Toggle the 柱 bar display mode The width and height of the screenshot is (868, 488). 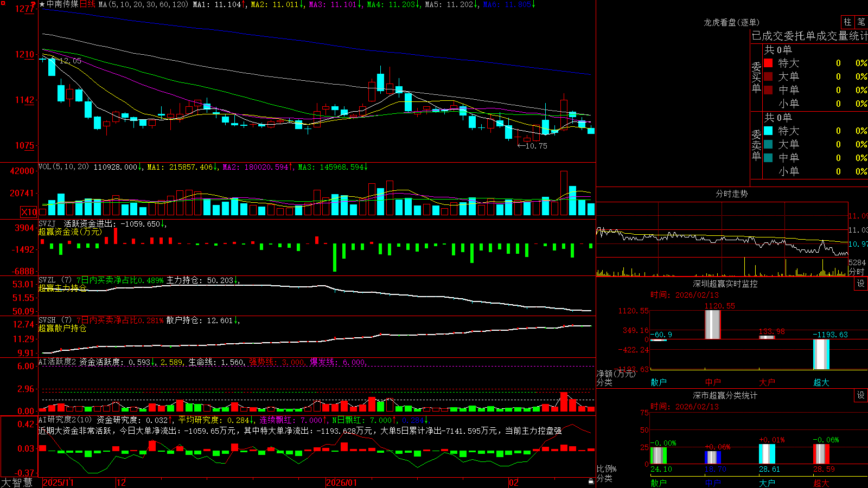[847, 22]
